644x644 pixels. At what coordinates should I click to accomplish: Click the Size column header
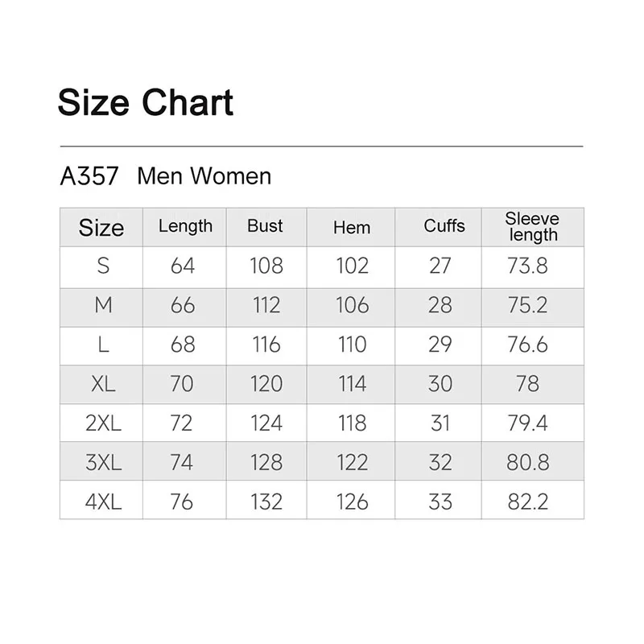tap(101, 228)
